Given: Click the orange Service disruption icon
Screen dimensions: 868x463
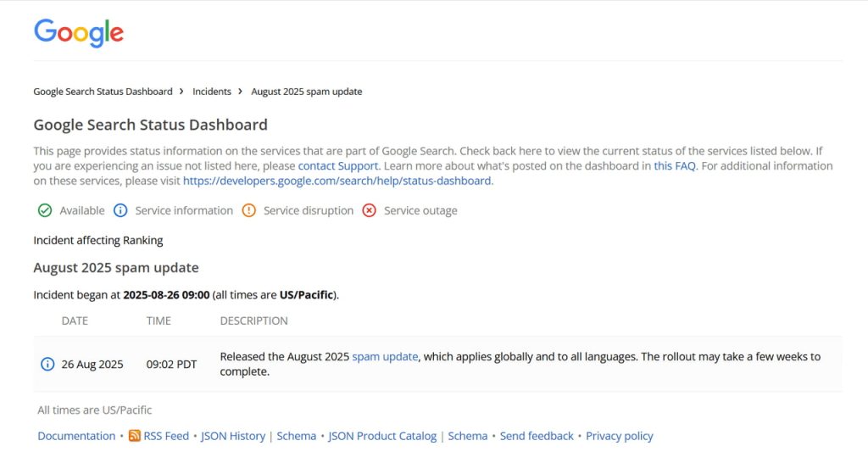Looking at the screenshot, I should tap(248, 210).
